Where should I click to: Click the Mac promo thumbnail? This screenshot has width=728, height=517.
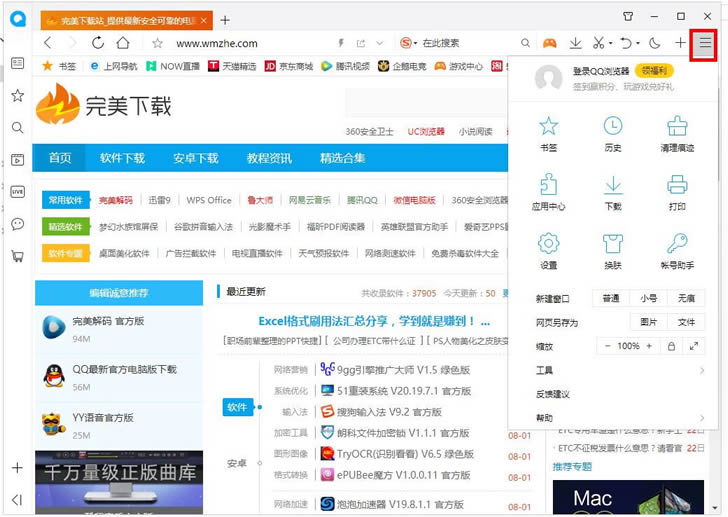628,497
